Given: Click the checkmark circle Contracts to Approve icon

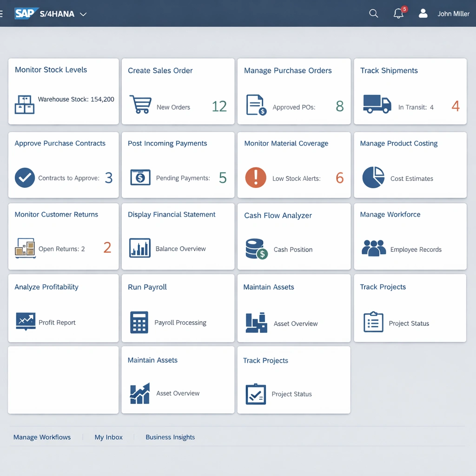Looking at the screenshot, I should point(25,178).
